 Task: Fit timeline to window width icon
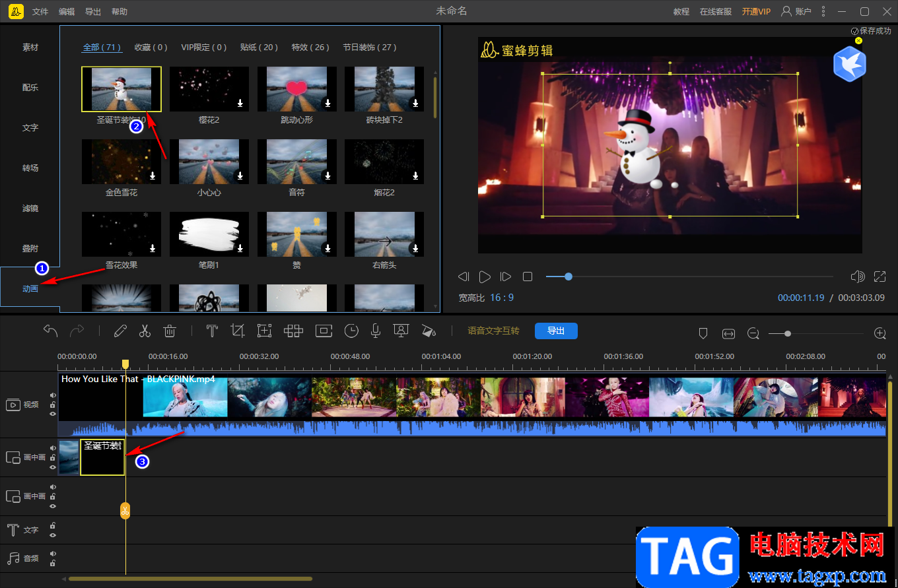coord(728,334)
